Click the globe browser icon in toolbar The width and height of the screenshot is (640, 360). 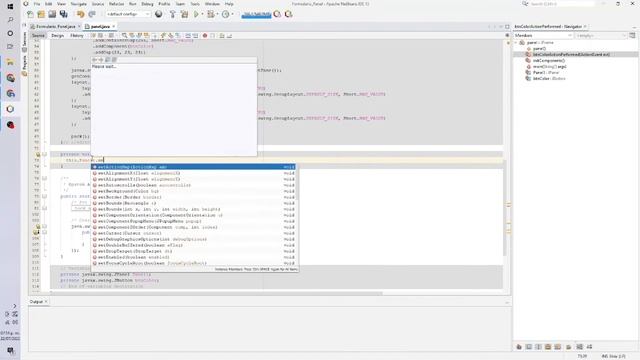pyautogui.click(x=158, y=14)
